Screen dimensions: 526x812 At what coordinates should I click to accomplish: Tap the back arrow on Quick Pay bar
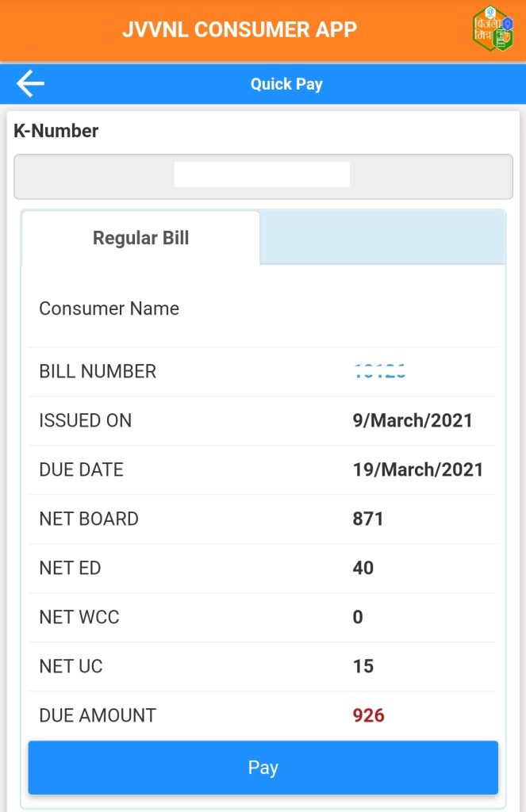tap(29, 82)
